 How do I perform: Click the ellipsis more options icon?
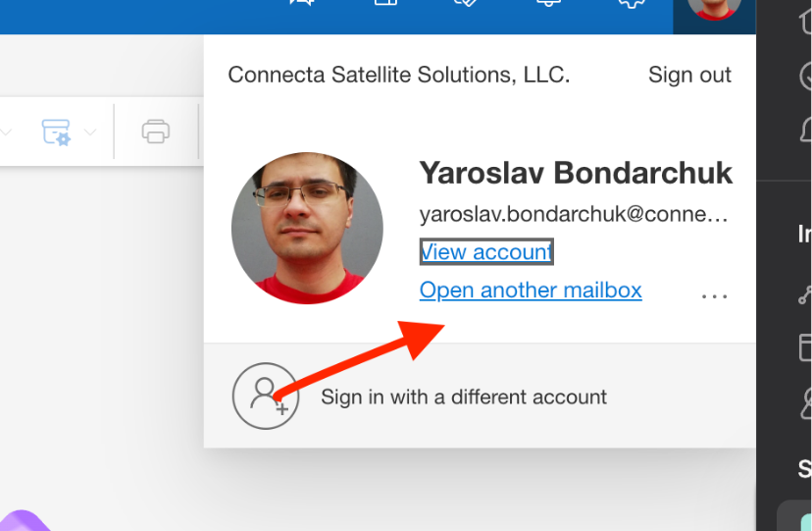(715, 294)
